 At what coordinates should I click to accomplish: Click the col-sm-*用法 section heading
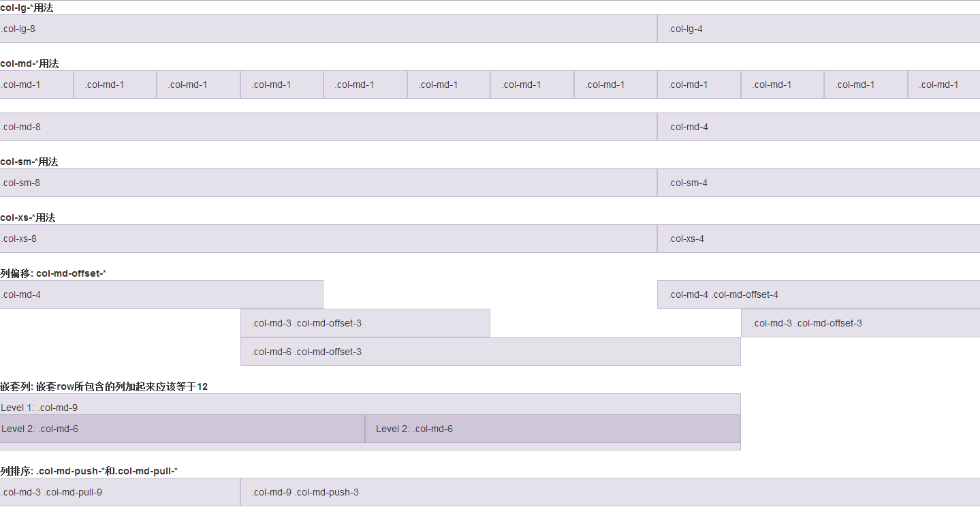point(29,162)
